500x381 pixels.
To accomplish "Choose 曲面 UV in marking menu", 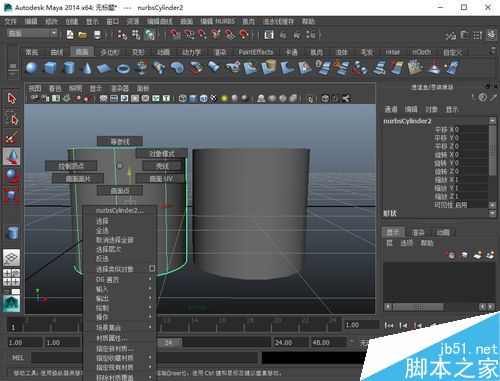I will click(161, 179).
